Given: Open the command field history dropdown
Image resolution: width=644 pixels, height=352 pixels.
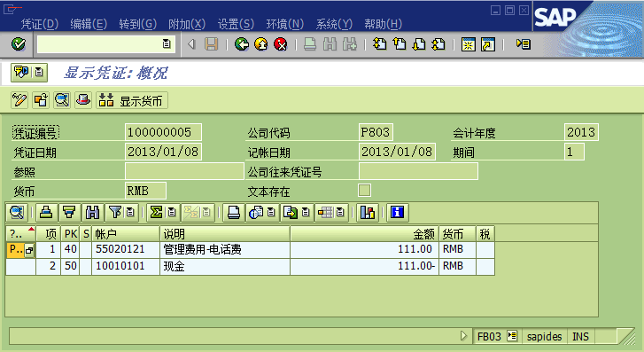Looking at the screenshot, I should coord(167,43).
